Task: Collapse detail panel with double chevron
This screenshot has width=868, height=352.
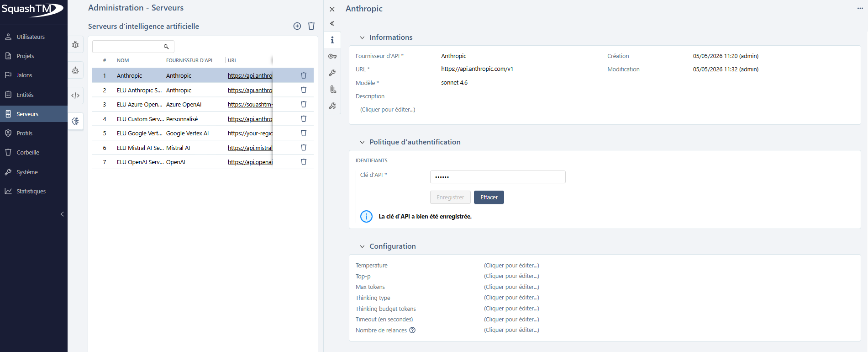Action: click(x=332, y=23)
